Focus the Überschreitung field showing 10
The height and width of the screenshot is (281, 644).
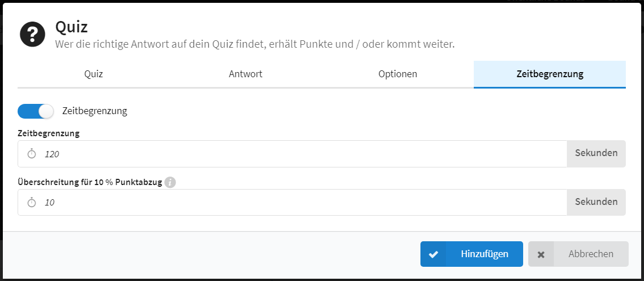tap(292, 202)
